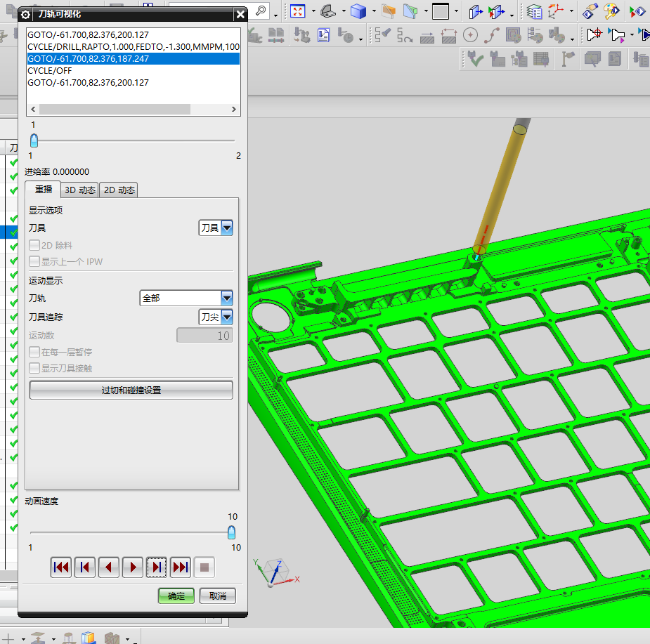Open dropdown arrow next to perspective view icon
Viewport: 650px width, 644px height.
pos(344,11)
